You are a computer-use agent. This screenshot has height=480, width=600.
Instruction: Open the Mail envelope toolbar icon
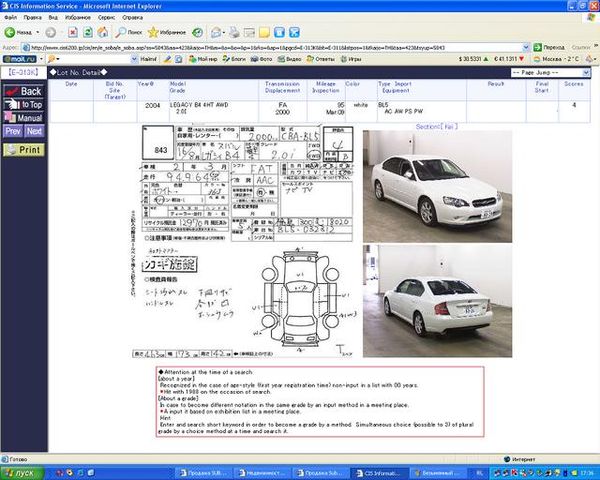click(215, 33)
